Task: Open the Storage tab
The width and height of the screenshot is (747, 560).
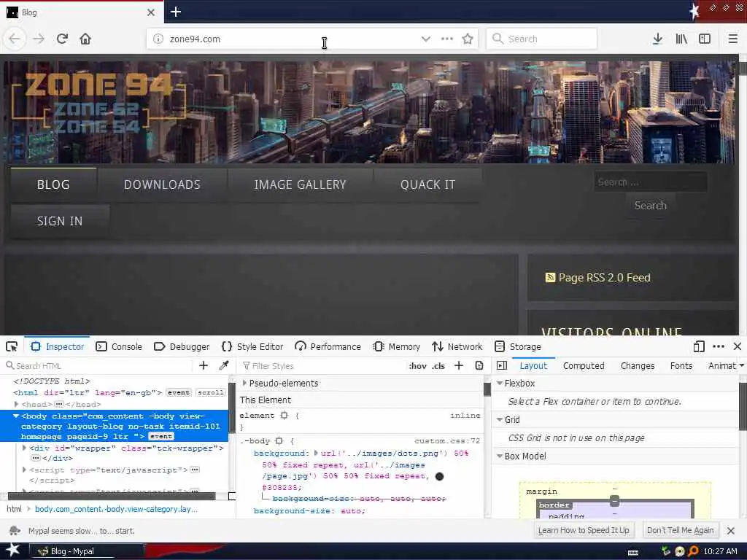Action: point(518,346)
